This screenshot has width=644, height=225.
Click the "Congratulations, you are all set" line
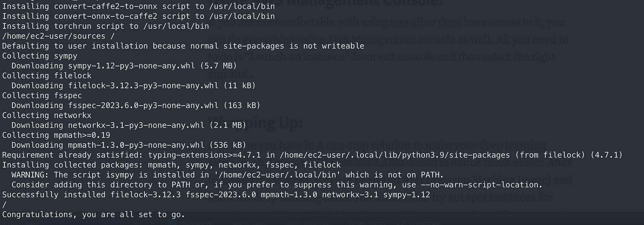click(x=93, y=214)
